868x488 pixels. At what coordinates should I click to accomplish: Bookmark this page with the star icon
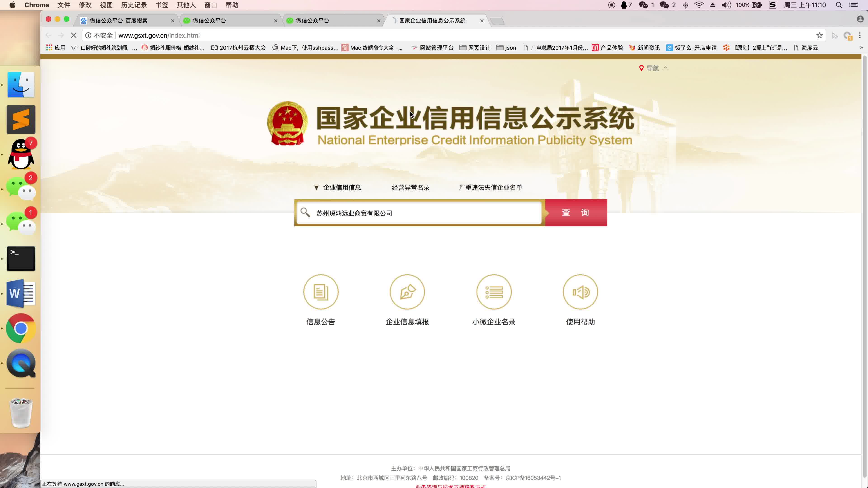[819, 35]
